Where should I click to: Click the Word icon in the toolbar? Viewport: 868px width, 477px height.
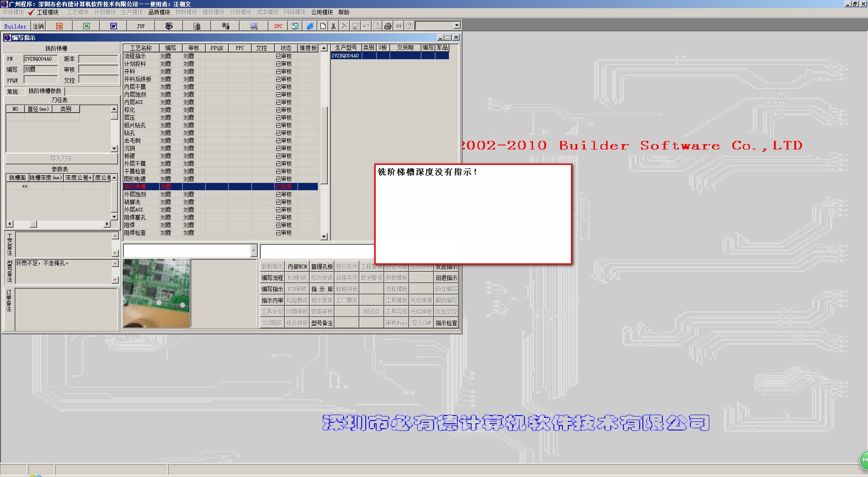click(x=113, y=26)
